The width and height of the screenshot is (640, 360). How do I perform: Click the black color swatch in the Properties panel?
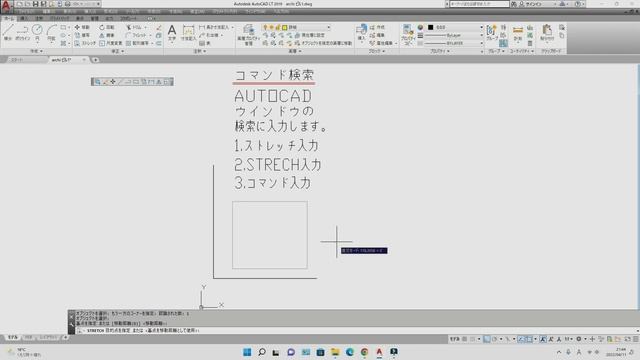(x=430, y=27)
